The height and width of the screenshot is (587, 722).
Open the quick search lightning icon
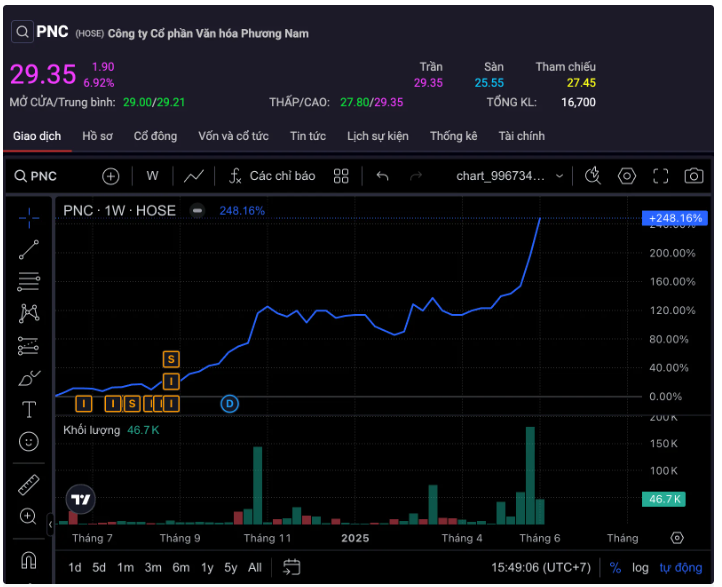(x=593, y=175)
